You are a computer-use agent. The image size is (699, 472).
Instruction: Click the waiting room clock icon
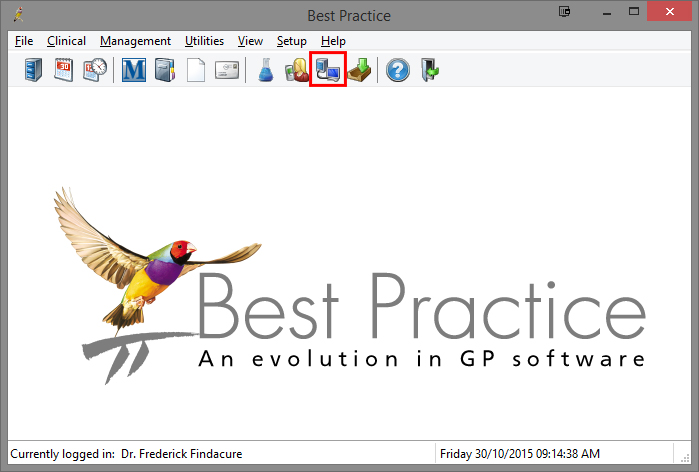[x=95, y=71]
